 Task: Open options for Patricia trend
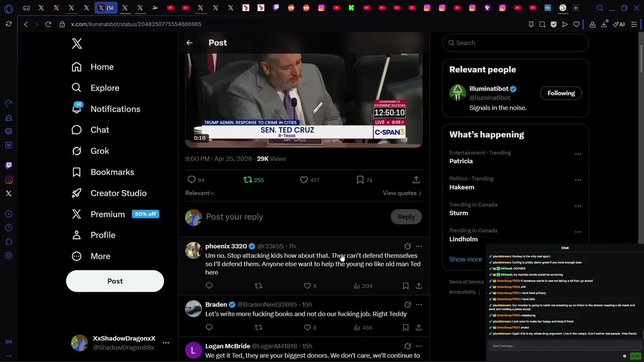[578, 154]
